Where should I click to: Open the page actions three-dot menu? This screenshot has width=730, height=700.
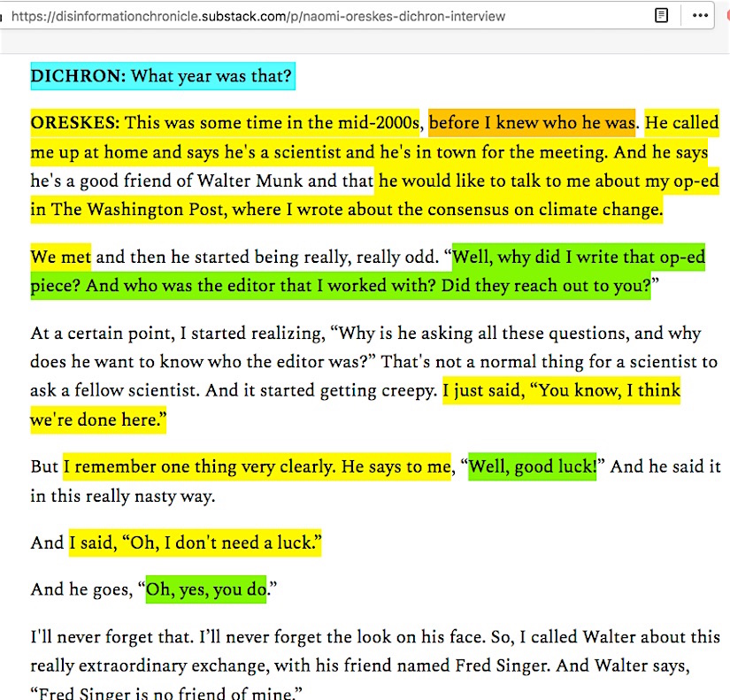coord(700,16)
